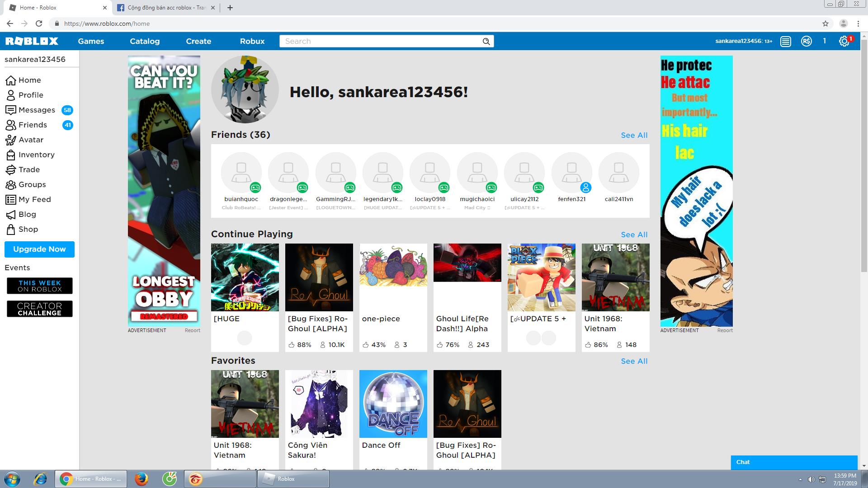Switch to the Roblox app in the taskbar
868x488 pixels.
pos(293,479)
